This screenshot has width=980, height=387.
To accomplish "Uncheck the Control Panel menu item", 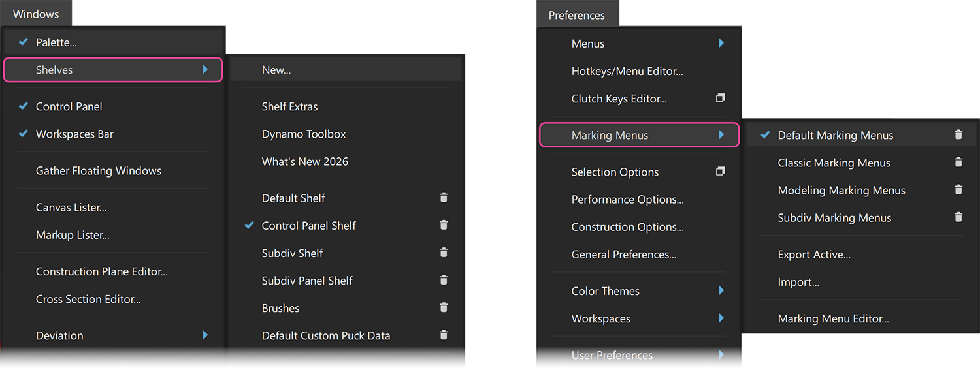I will tap(24, 106).
